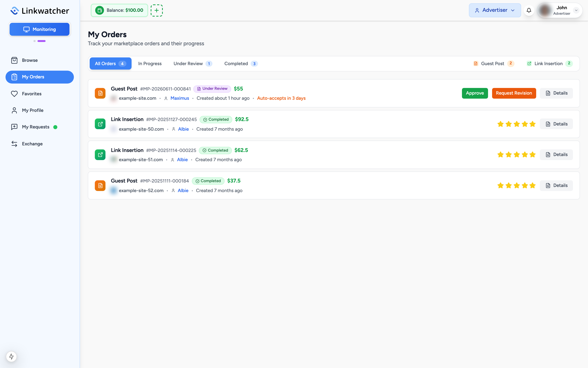Click the Completed badge on $37.5 order
This screenshot has width=588, height=368.
pyautogui.click(x=208, y=181)
